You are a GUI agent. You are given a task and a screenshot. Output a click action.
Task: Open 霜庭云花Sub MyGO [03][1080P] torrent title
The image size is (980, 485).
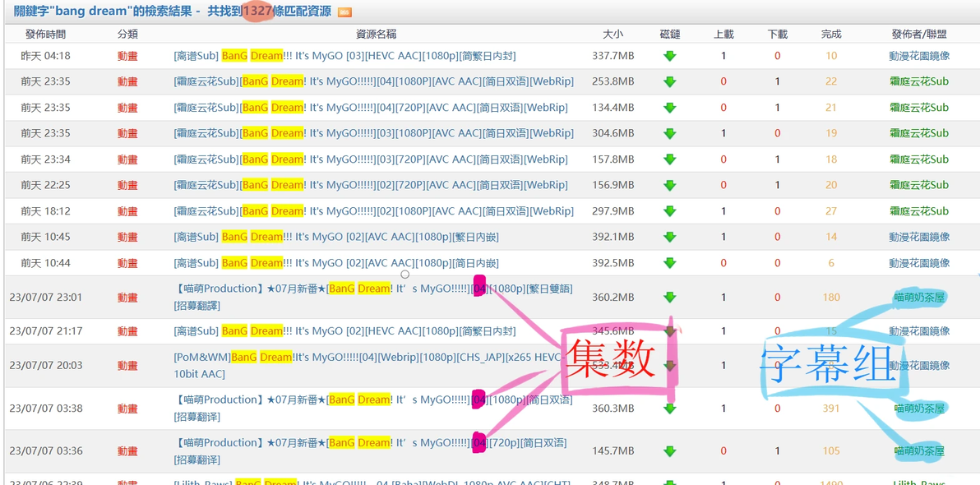(373, 133)
